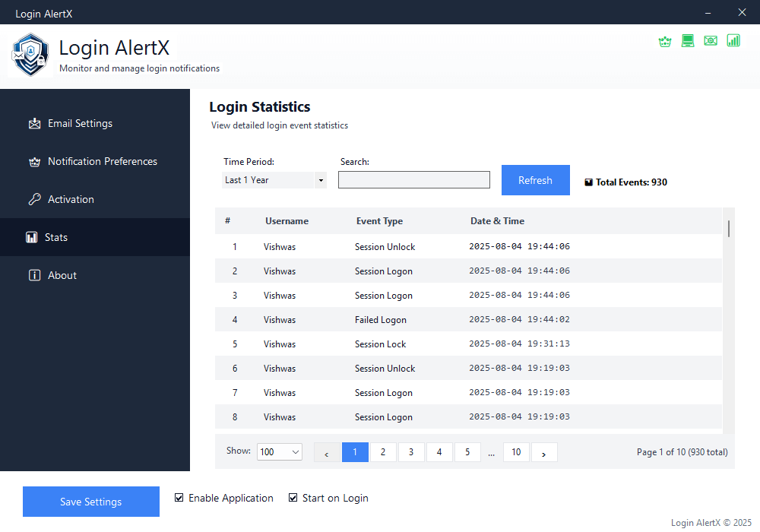Click the Search input field
The width and height of the screenshot is (760, 532).
(414, 180)
